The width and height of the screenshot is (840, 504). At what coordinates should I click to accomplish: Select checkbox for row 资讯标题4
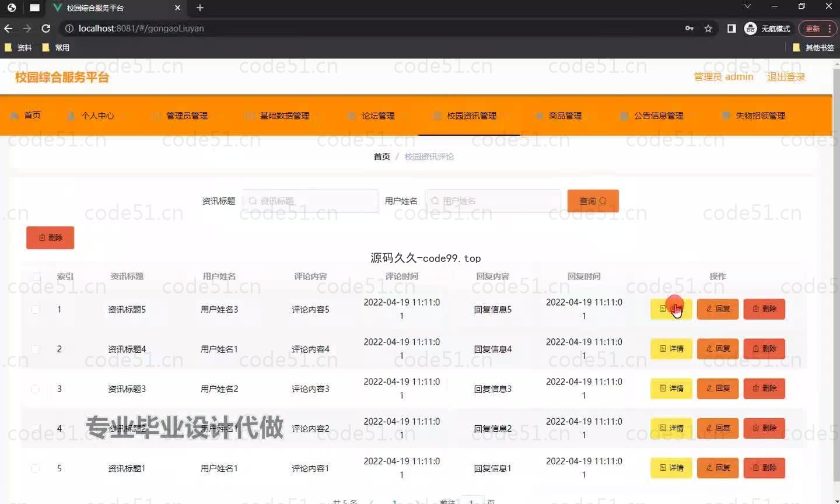tap(35, 349)
